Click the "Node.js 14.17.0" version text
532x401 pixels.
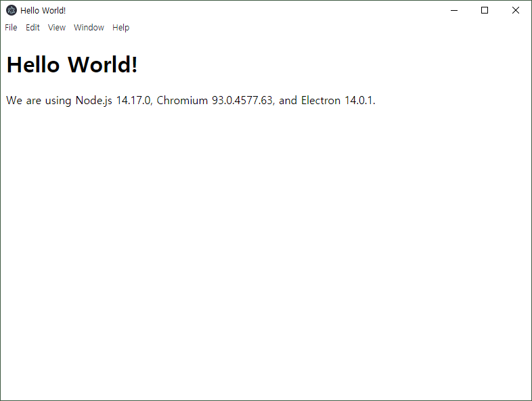[x=113, y=100]
